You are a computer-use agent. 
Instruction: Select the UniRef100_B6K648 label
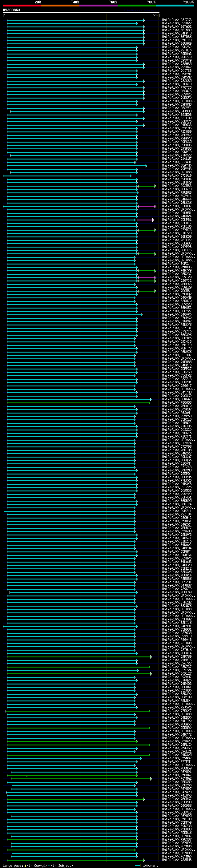pyautogui.click(x=177, y=399)
